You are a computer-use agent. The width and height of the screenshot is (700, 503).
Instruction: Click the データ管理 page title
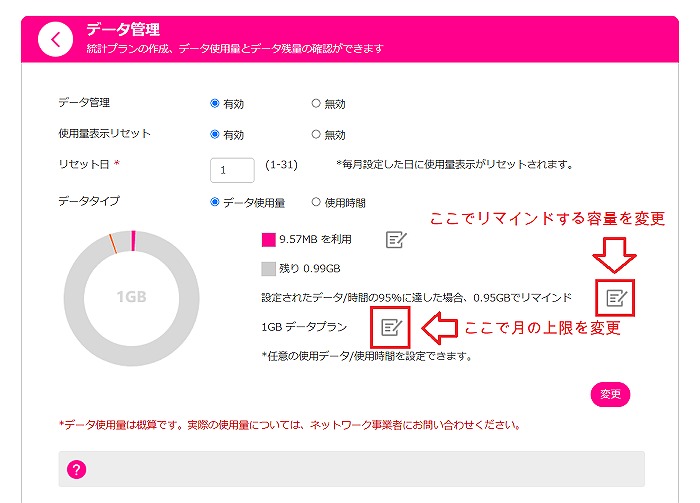point(123,29)
